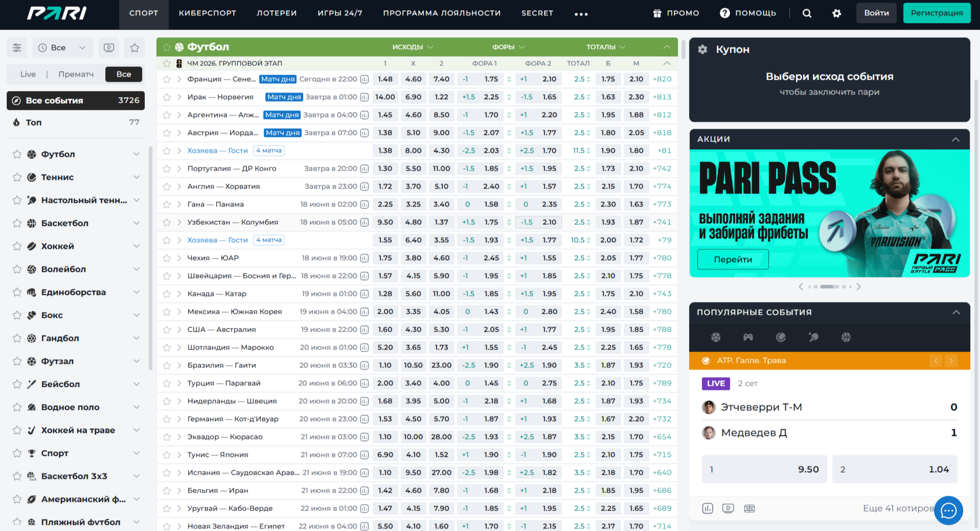Open the live chat support bubble

click(948, 510)
